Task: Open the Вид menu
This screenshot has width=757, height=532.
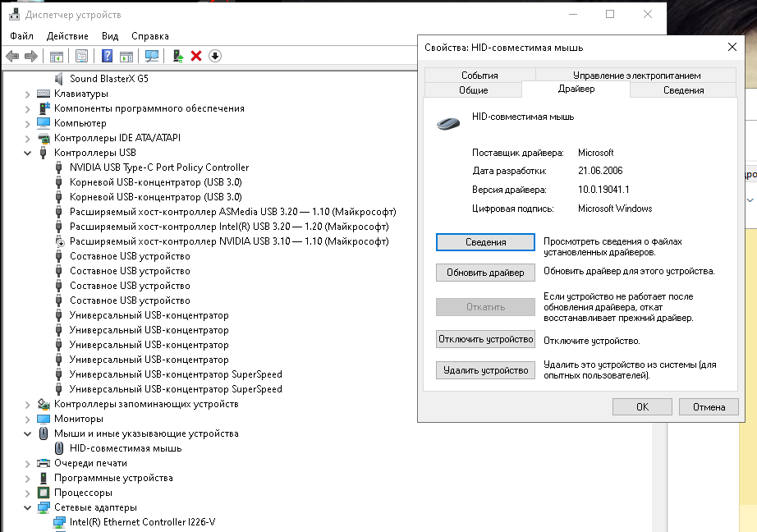Action: pos(110,36)
